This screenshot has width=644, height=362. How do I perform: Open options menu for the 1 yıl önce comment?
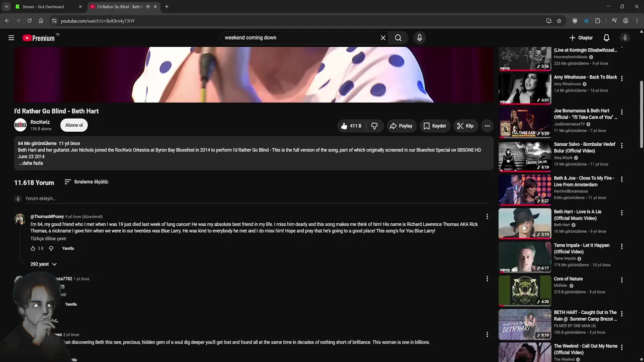click(x=487, y=279)
